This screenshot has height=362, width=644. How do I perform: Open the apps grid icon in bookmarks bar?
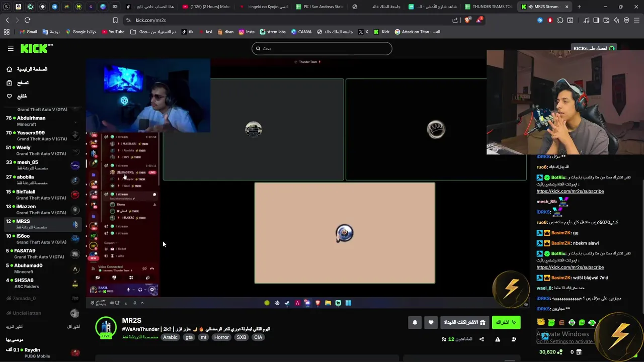7,32
